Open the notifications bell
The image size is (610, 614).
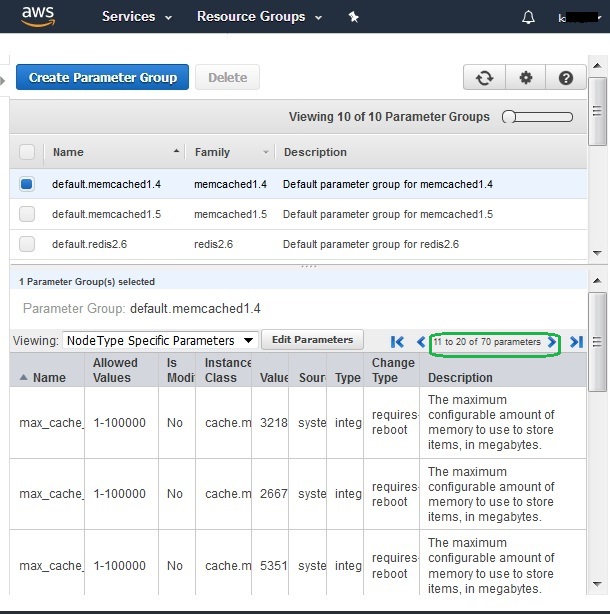point(529,17)
